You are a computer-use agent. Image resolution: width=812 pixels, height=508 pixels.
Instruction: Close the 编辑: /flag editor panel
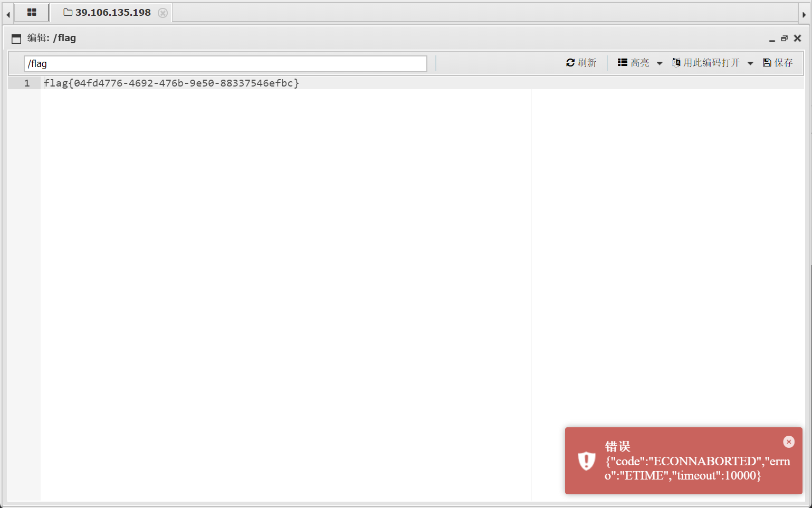pyautogui.click(x=797, y=39)
